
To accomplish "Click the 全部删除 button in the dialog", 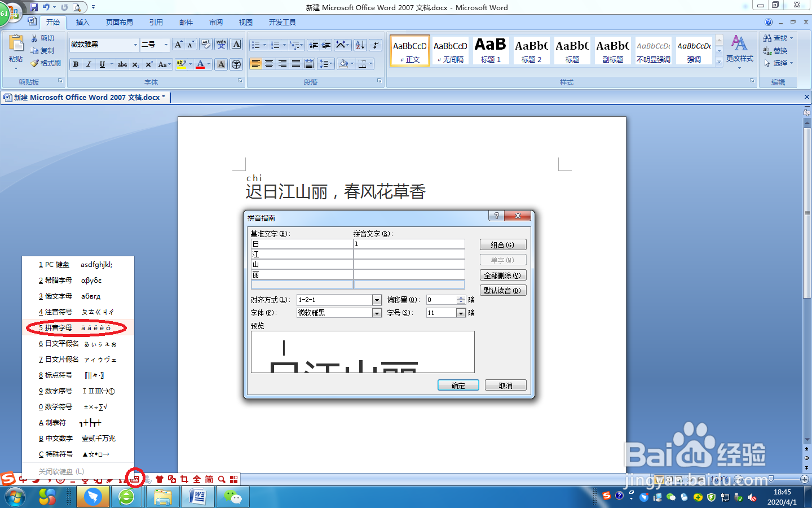I will [502, 275].
